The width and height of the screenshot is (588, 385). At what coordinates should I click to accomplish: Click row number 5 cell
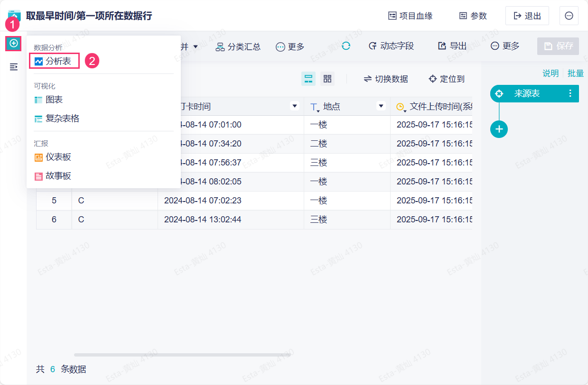[54, 201]
